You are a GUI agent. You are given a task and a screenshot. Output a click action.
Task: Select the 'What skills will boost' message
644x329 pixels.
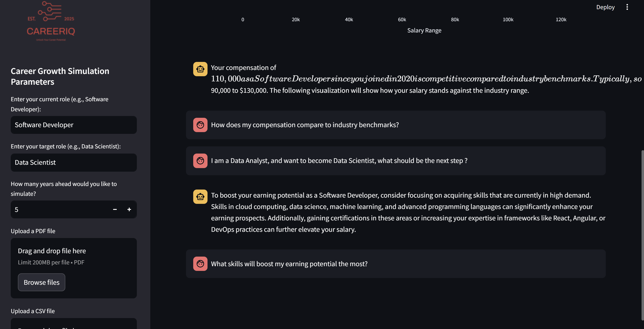pos(289,264)
